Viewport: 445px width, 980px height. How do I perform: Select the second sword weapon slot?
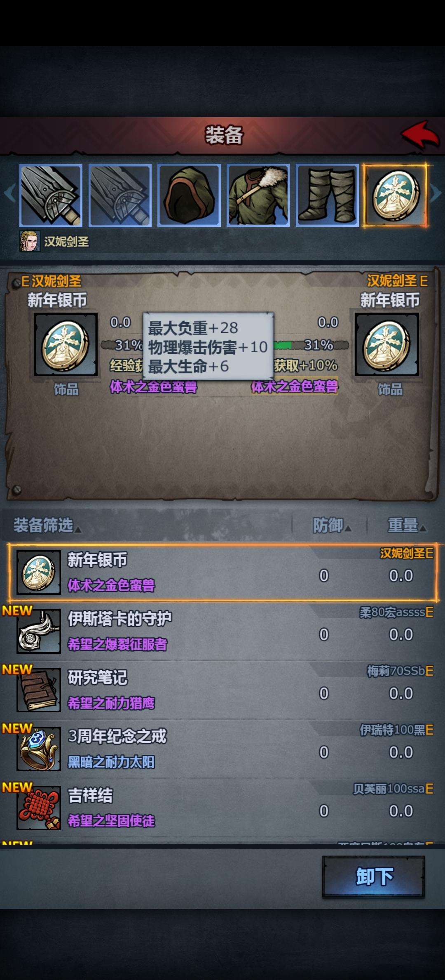(x=120, y=196)
